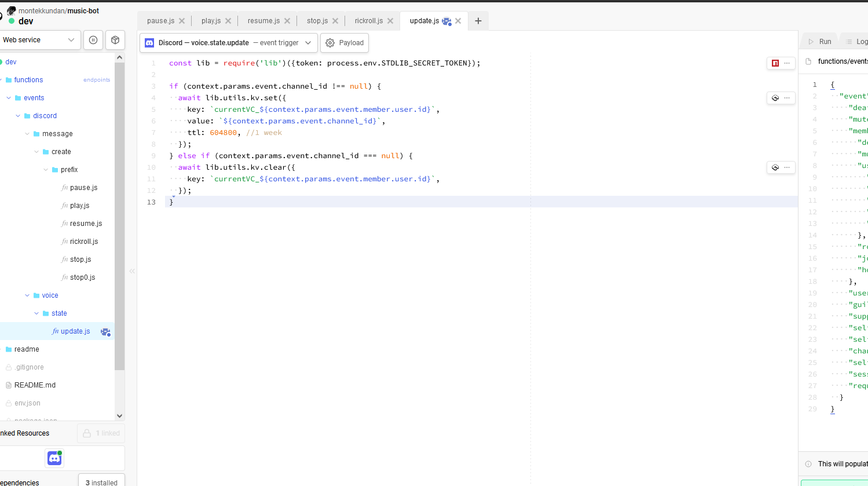The height and width of the screenshot is (486, 868).
Task: Collapse the sidebar with double chevron
Action: click(x=132, y=271)
